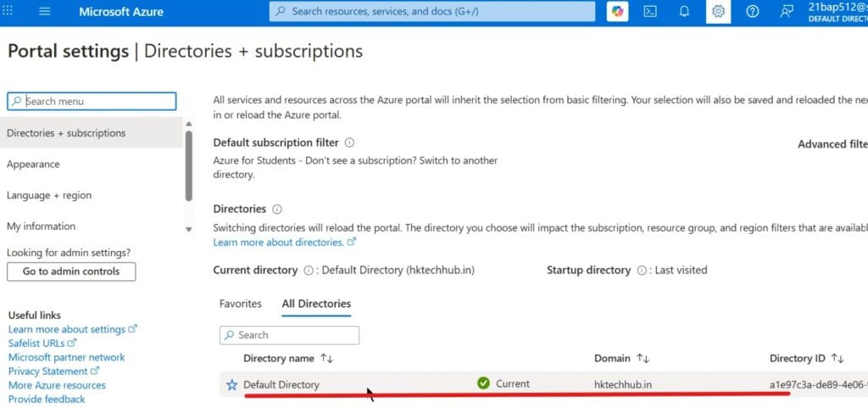Switch to the Favorites tab
Image resolution: width=868 pixels, height=419 pixels.
pos(240,304)
